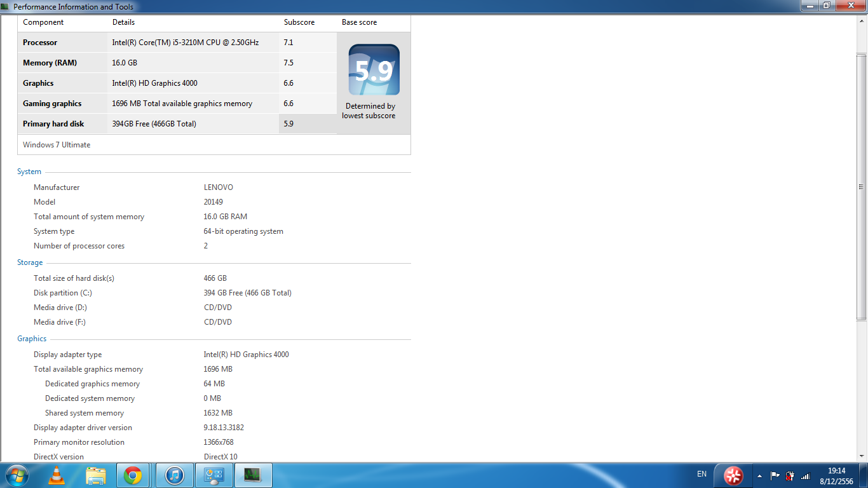This screenshot has width=868, height=488.
Task: Click the red round tray icon
Action: point(734,475)
